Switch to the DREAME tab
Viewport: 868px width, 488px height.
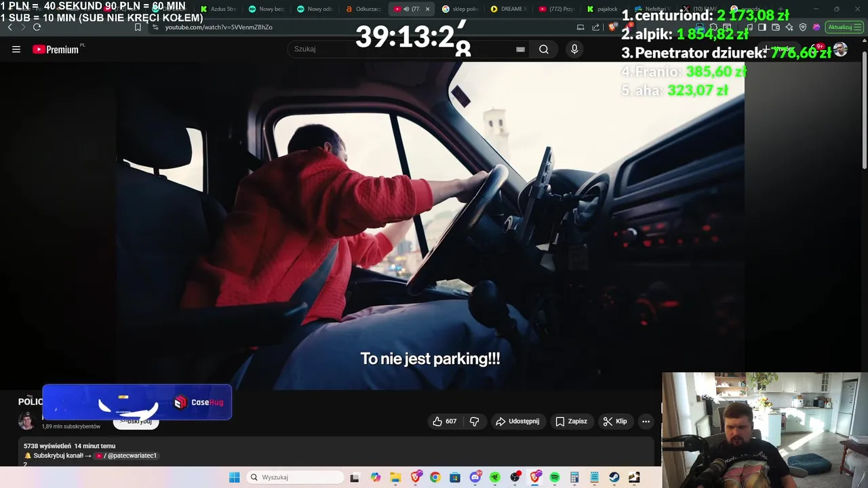(508, 9)
